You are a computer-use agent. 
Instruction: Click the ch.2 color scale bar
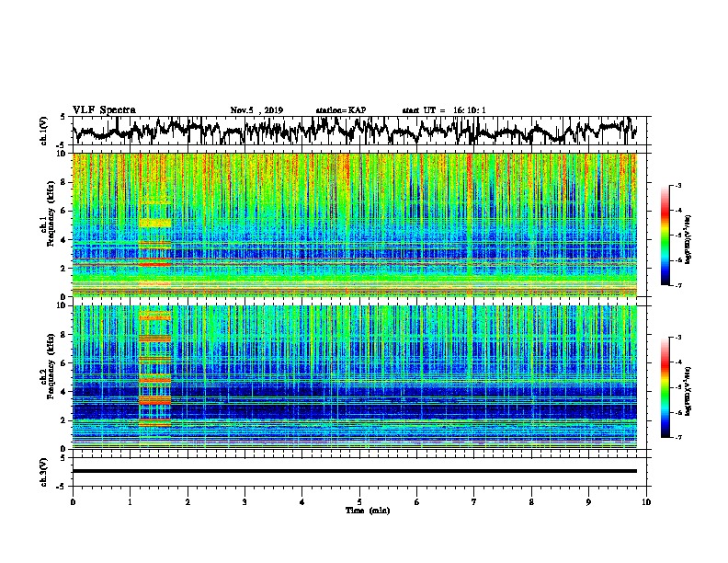tap(665, 387)
